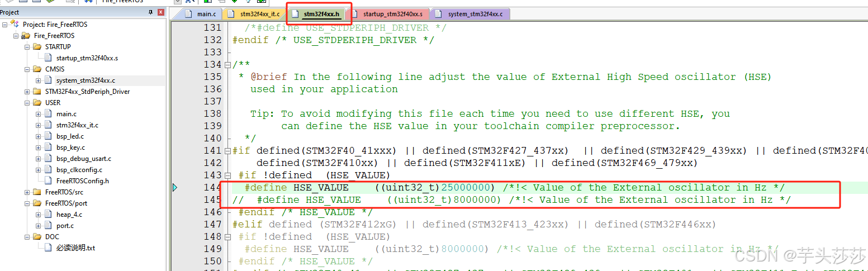Expand bsp_debug_usart.c dependencies
Image resolution: width=868 pixels, height=271 pixels.
(39, 159)
